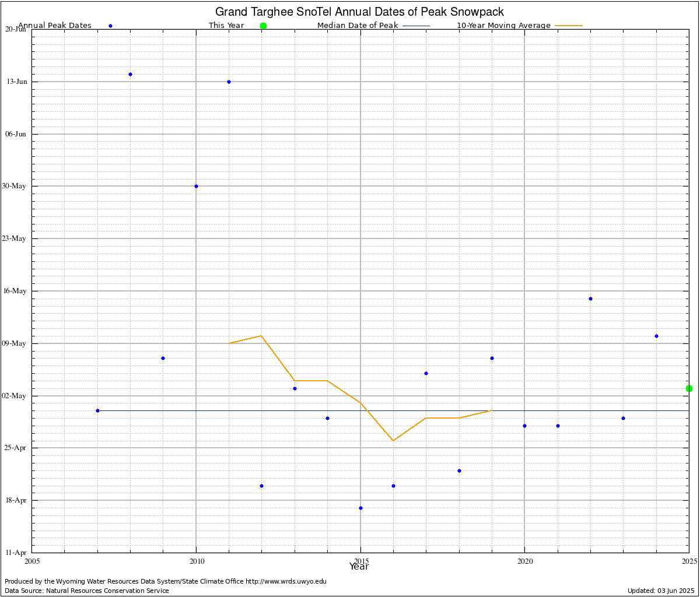The width and height of the screenshot is (700, 597).
Task: Click the 06-Jun y-axis label
Action: click(17, 134)
